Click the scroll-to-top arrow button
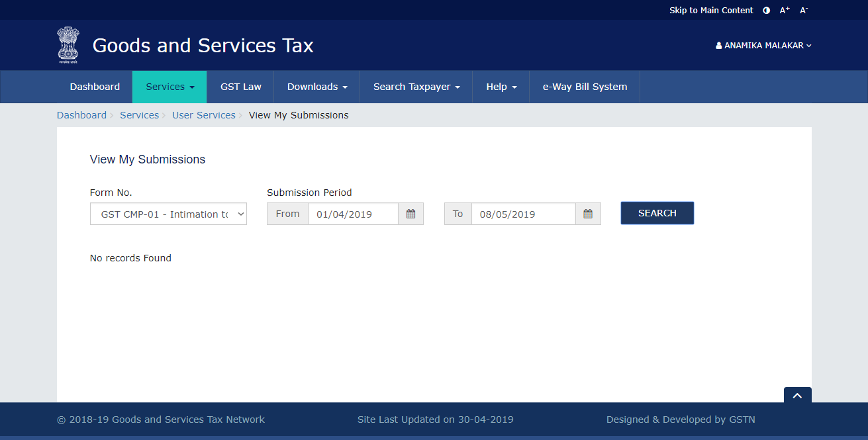This screenshot has width=868, height=440. [797, 396]
